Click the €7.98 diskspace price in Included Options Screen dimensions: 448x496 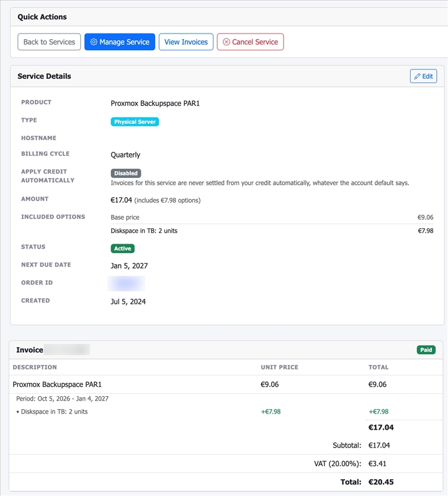click(426, 231)
